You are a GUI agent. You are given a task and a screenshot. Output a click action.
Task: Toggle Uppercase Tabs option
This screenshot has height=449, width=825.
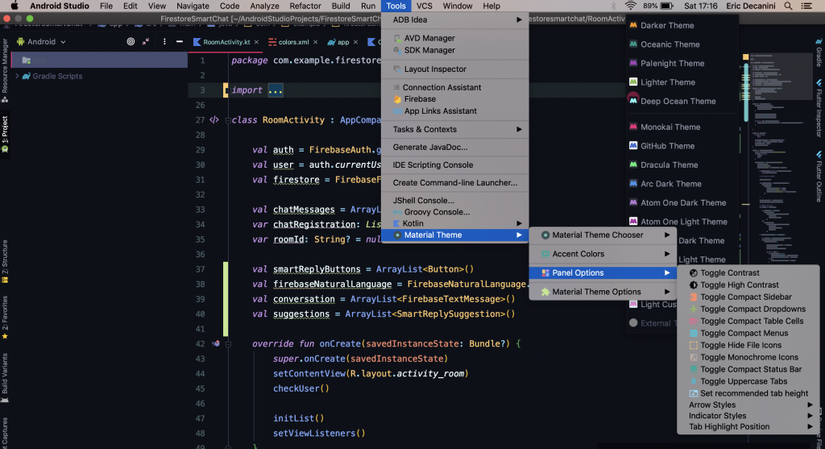(743, 381)
